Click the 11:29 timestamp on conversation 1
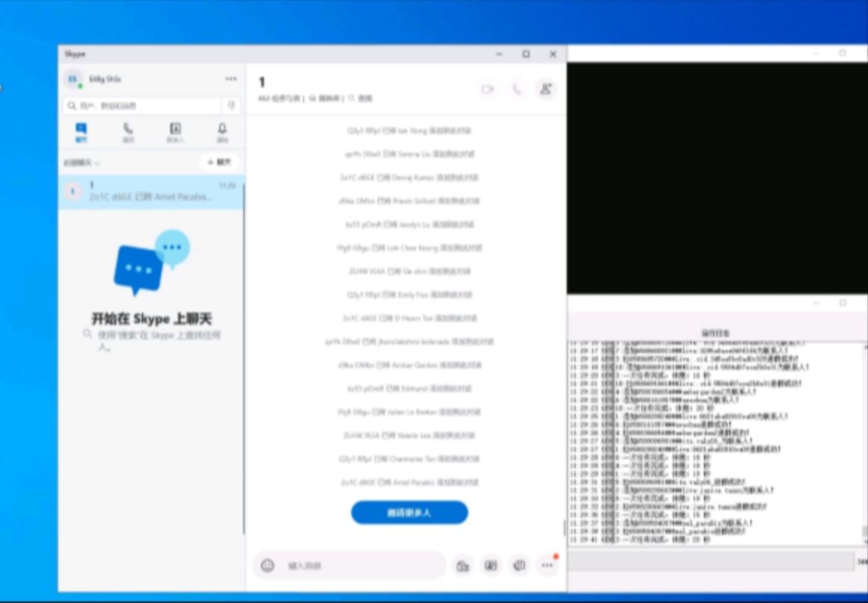The image size is (868, 603). pos(227,186)
